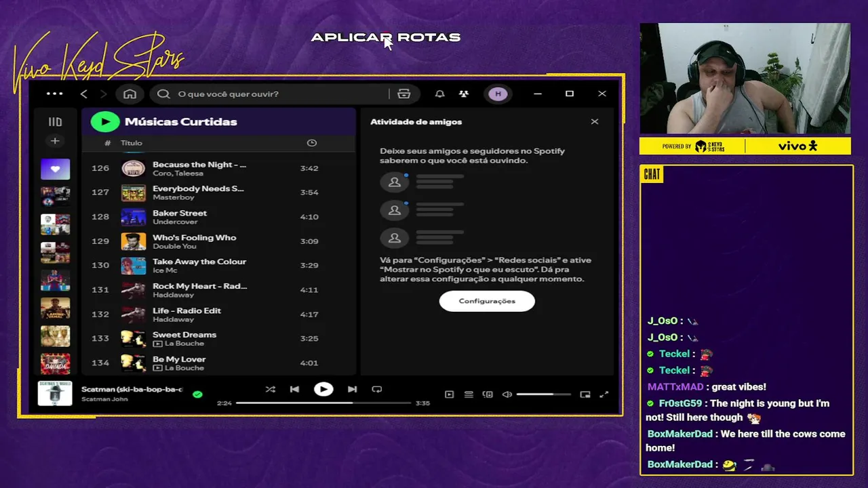This screenshot has height=488, width=868.
Task: Click the 'APLICAR ROTAS' overlay title
Action: [386, 37]
